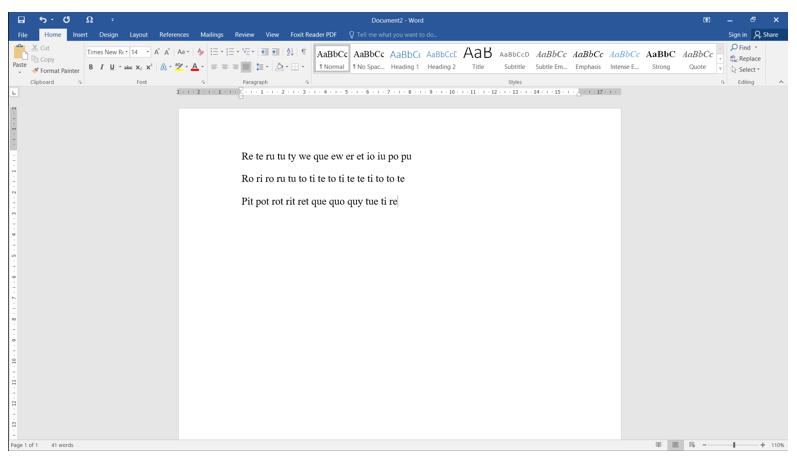Click the Clear All Formatting icon
The image size is (797, 461).
point(198,53)
